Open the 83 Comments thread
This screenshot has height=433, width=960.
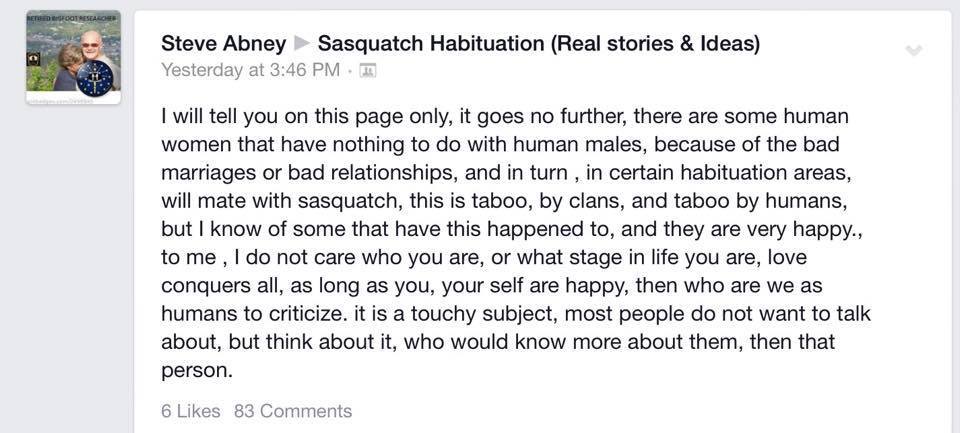[x=293, y=411]
